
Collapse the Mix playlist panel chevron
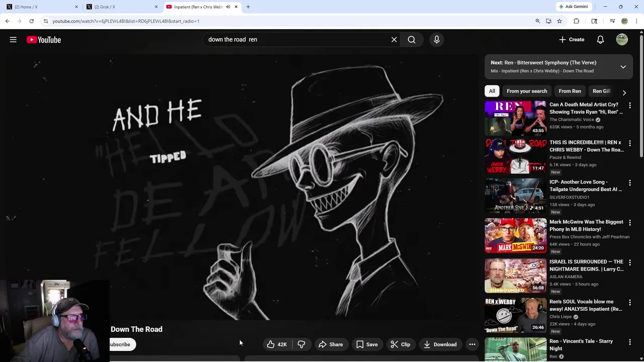623,67
